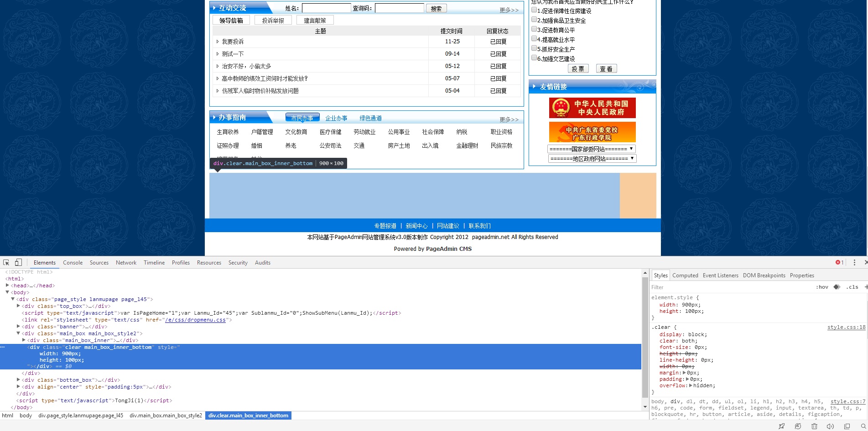The width and height of the screenshot is (868, 431).
Task: Open the 治安不好，小偷太多 topic
Action: tap(246, 66)
